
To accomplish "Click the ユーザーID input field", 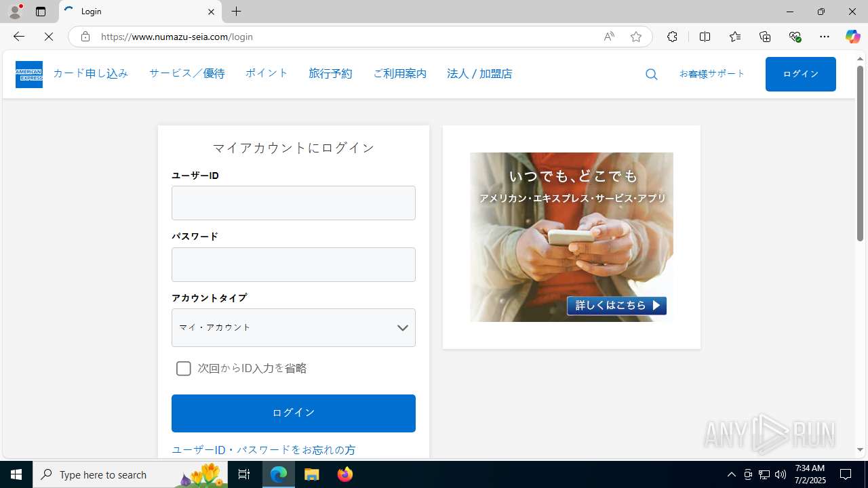I will tap(294, 203).
